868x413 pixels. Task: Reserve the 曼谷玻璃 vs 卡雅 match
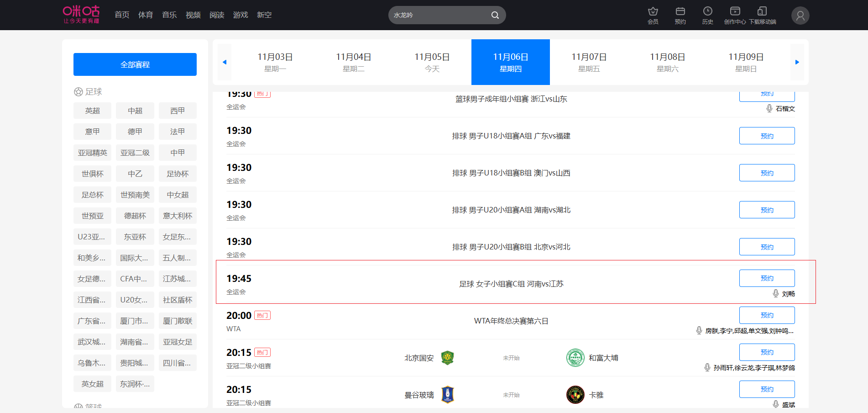(x=767, y=389)
